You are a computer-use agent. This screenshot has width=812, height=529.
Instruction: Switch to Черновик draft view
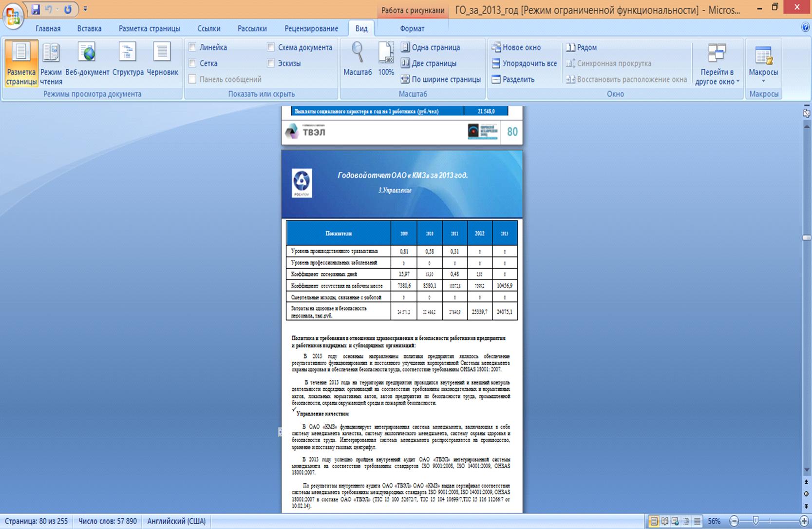tap(163, 59)
